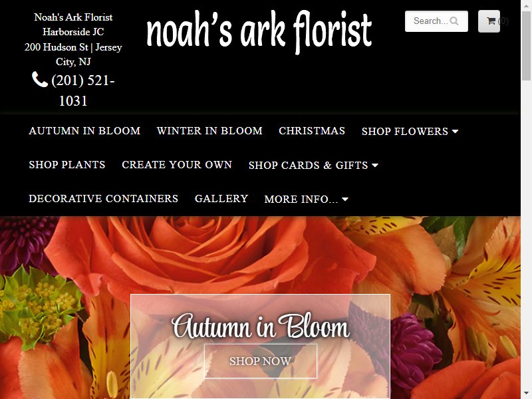Click the scrollbar up arrow
The image size is (532, 399).
pyautogui.click(x=526, y=5)
